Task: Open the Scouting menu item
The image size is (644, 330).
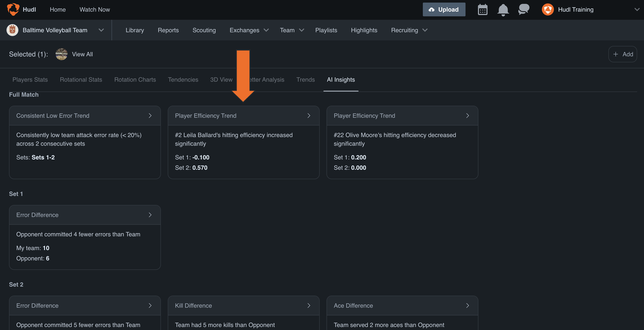Action: pos(204,30)
